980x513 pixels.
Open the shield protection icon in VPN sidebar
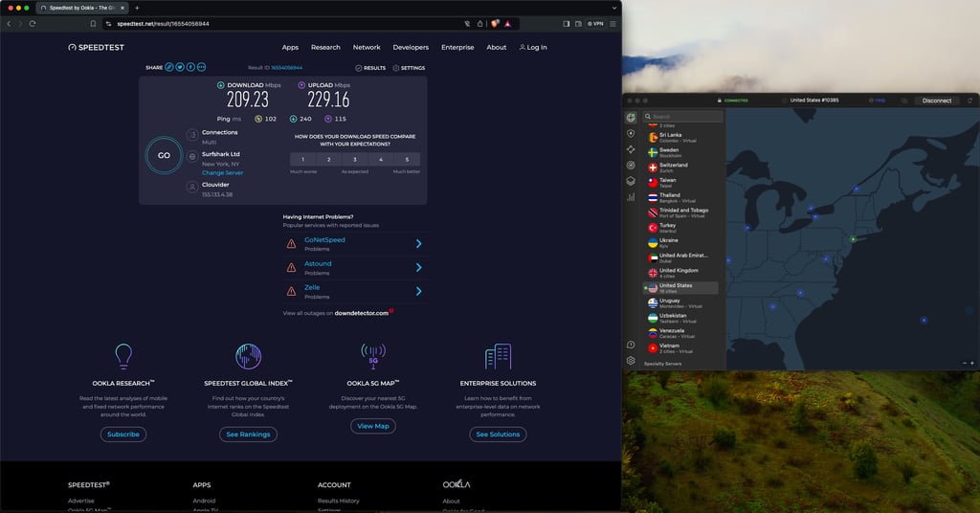(632, 134)
